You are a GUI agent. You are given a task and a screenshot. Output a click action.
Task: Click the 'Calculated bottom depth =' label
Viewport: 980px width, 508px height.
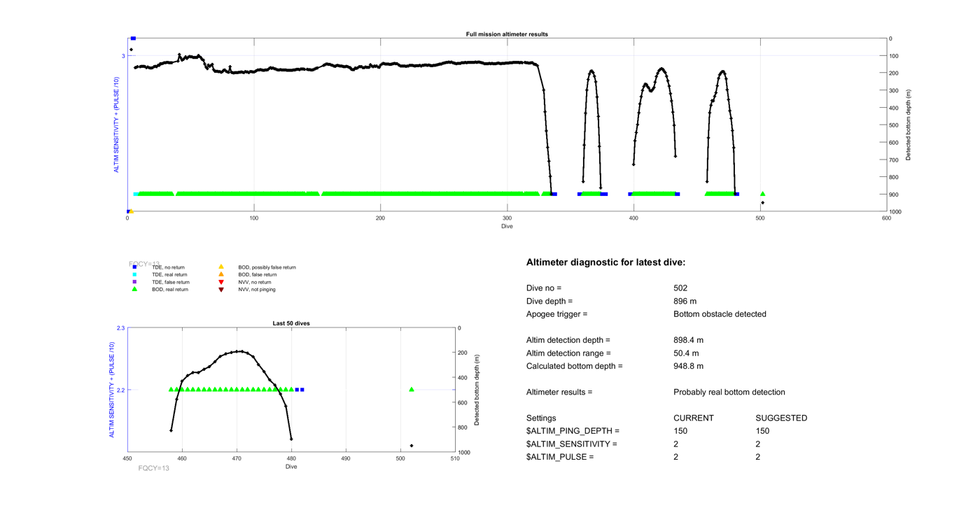(574, 366)
